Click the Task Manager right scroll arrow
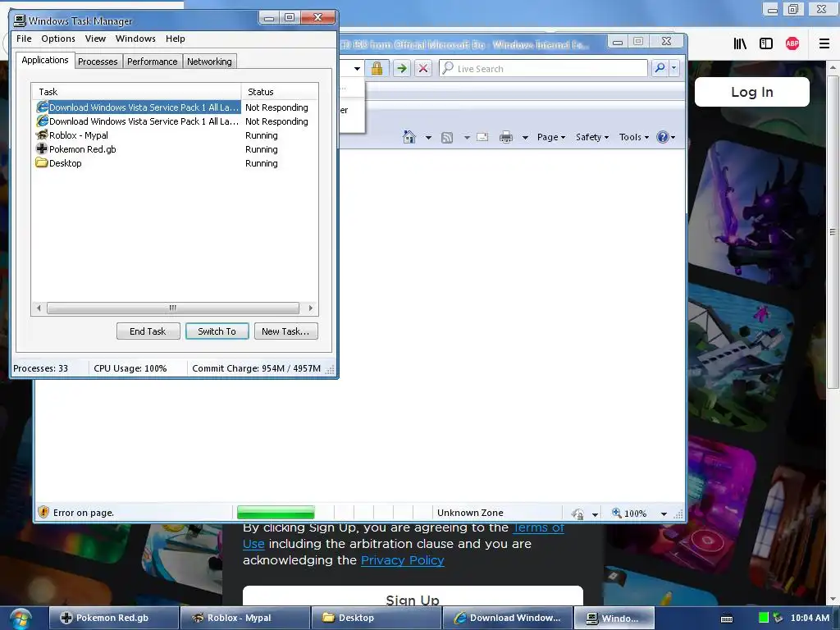Screen dimensions: 840x630 pos(311,308)
